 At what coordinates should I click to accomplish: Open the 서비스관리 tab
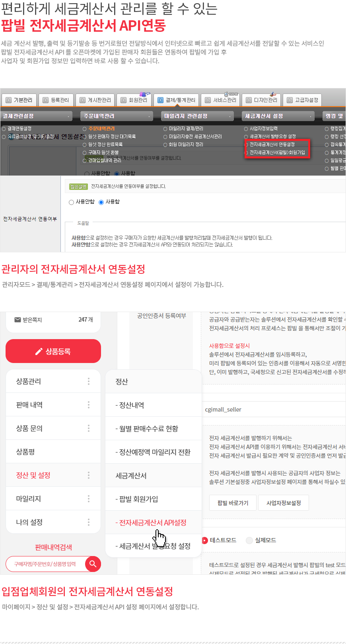point(220,100)
